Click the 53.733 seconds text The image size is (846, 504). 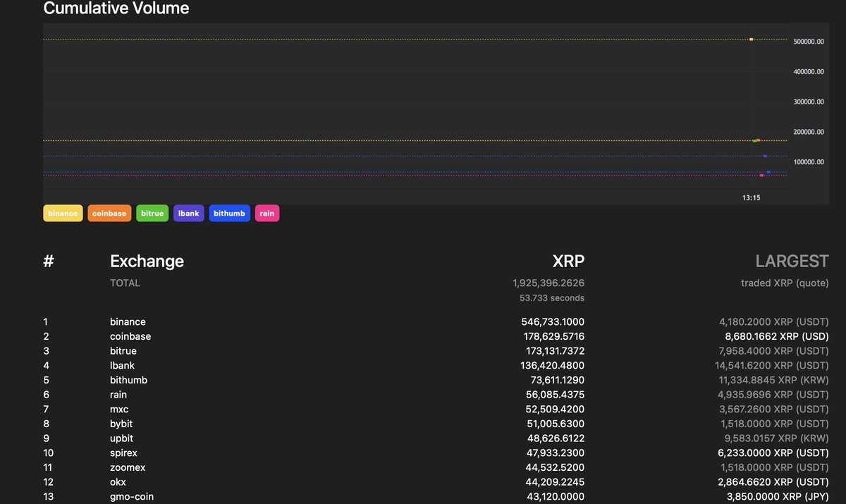point(552,297)
